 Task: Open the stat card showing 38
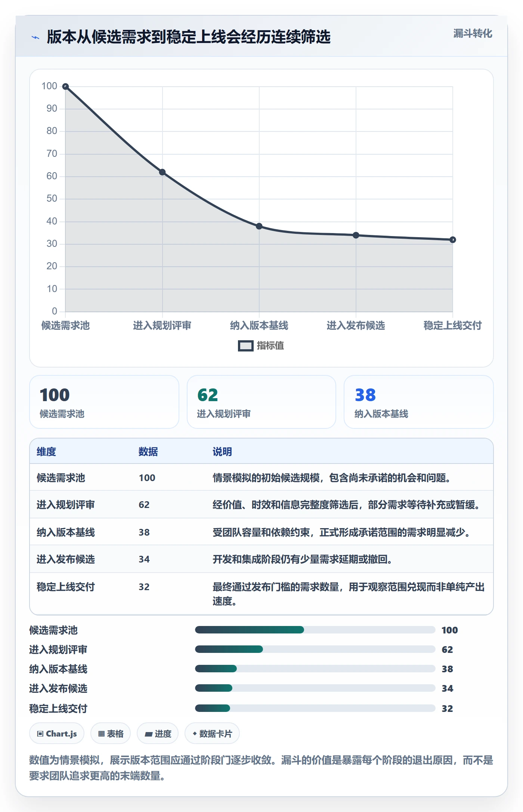click(419, 402)
